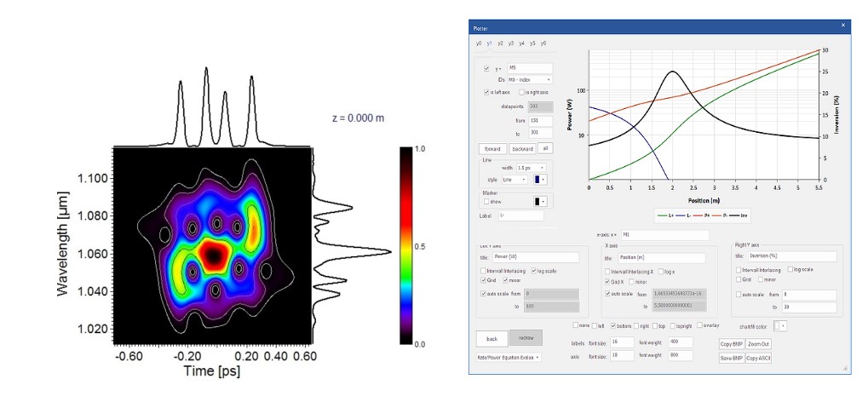Pick the chartfill color swatch

pos(779,326)
